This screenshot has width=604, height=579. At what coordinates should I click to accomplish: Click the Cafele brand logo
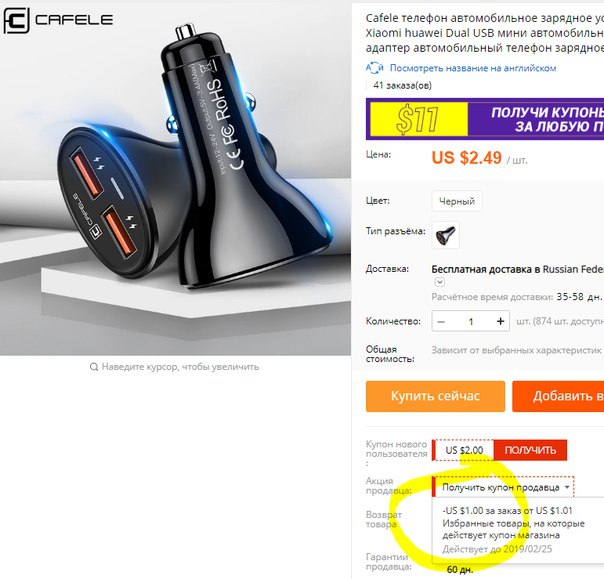[58, 20]
